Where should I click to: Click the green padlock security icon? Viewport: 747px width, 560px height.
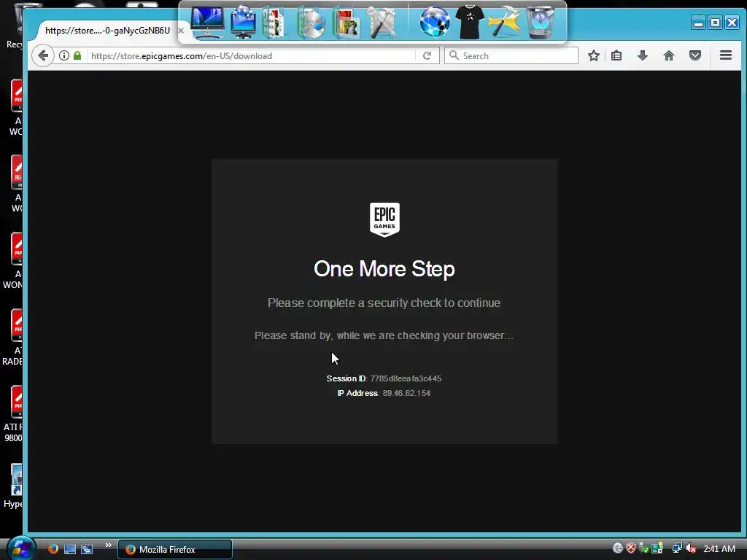(77, 55)
